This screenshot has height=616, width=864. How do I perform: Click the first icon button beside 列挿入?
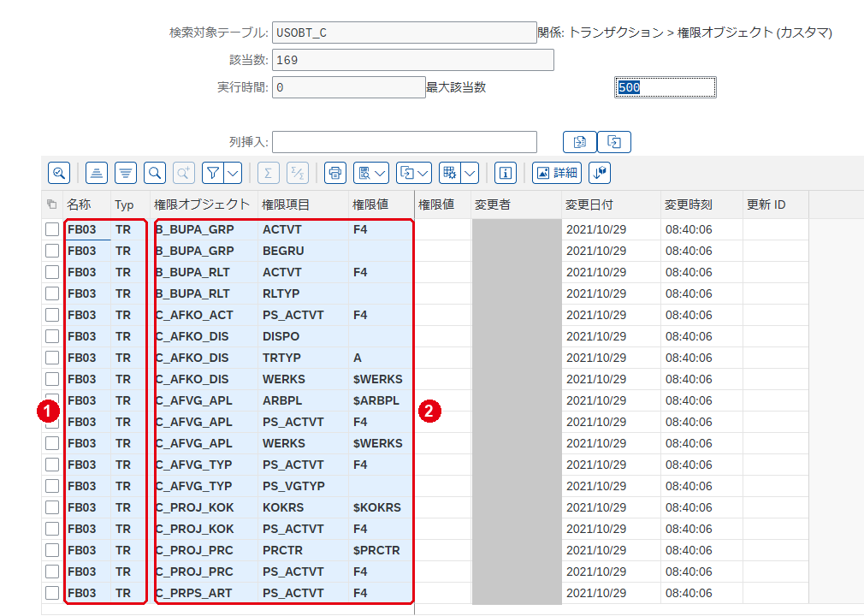[x=580, y=142]
